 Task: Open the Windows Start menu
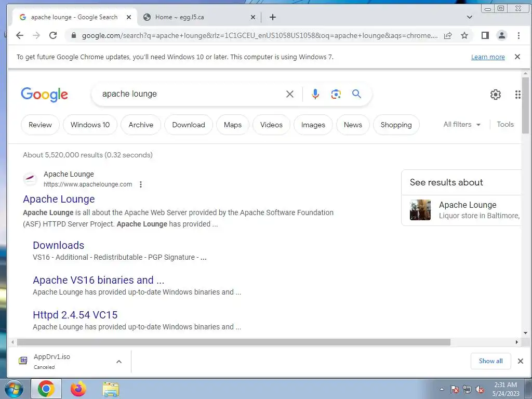pos(14,389)
